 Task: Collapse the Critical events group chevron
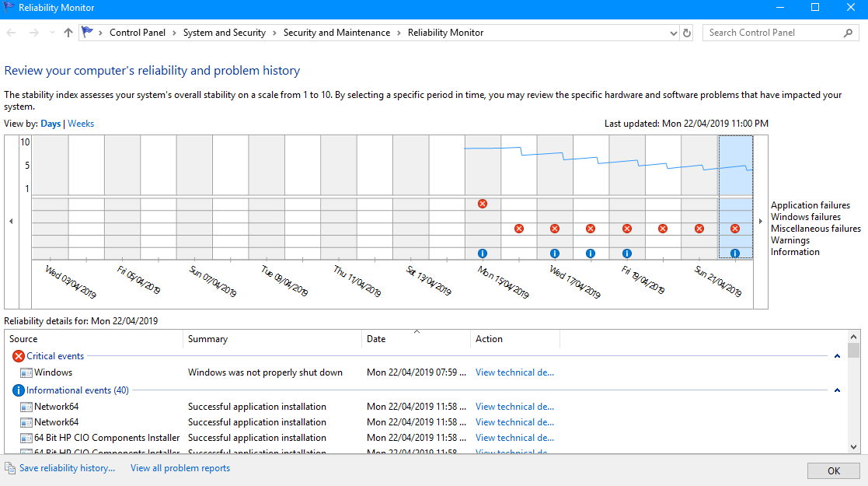[837, 356]
